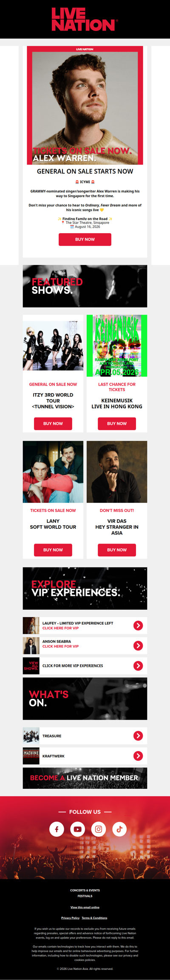Click the arrow icon in Kraftwerk row
This screenshot has height=980, width=170.
coord(138,756)
